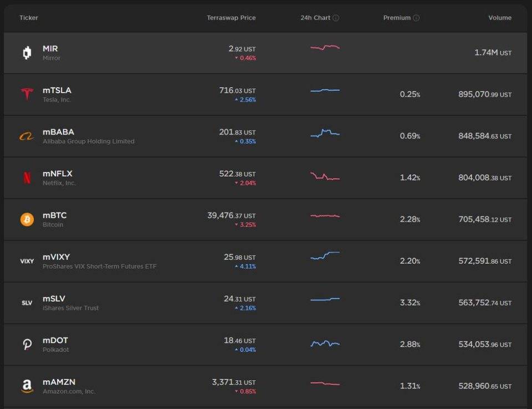
Task: Open the mDOT 24h sparkline chart
Action: [x=325, y=344]
